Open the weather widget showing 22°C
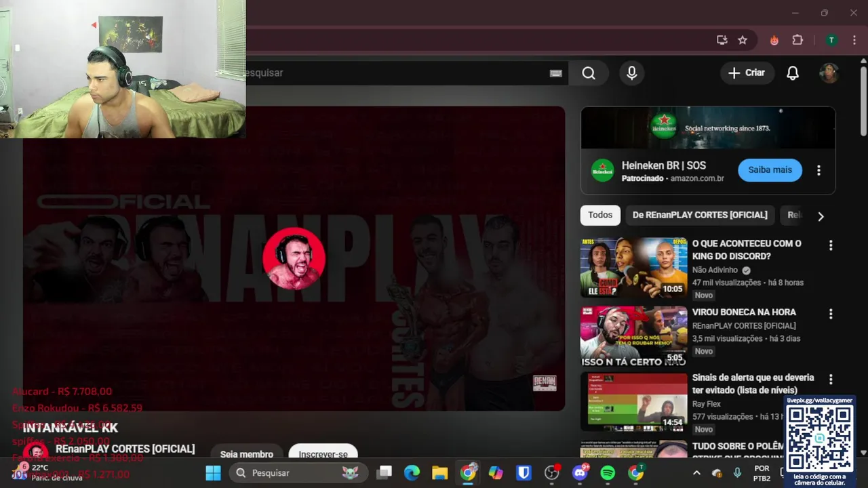The image size is (868, 488). (46, 472)
